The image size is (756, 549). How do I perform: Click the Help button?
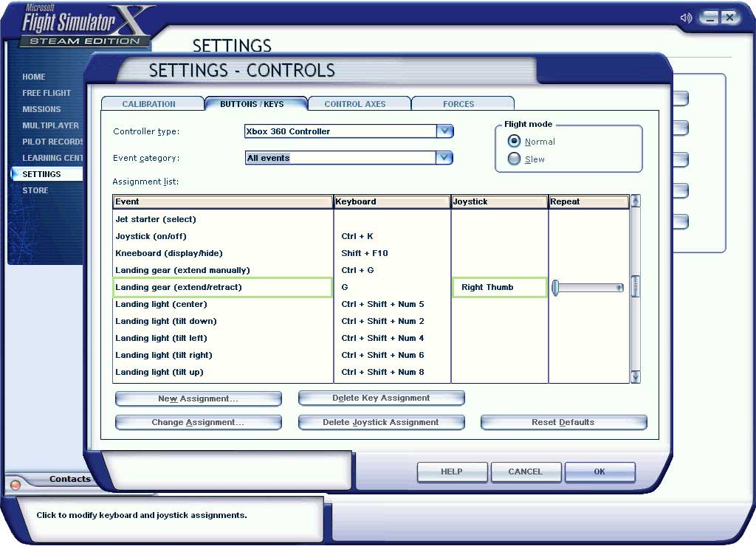click(x=452, y=472)
